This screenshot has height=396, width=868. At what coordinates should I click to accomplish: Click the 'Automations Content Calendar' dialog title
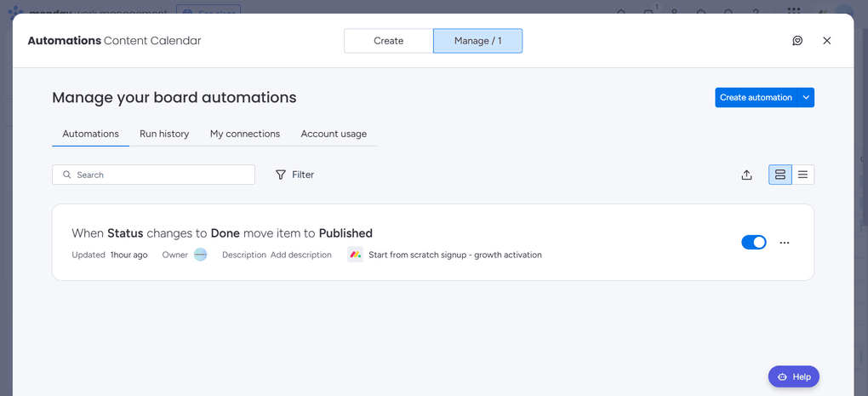point(115,40)
